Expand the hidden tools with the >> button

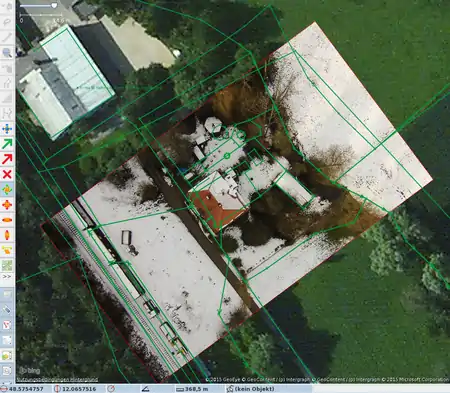[7, 277]
